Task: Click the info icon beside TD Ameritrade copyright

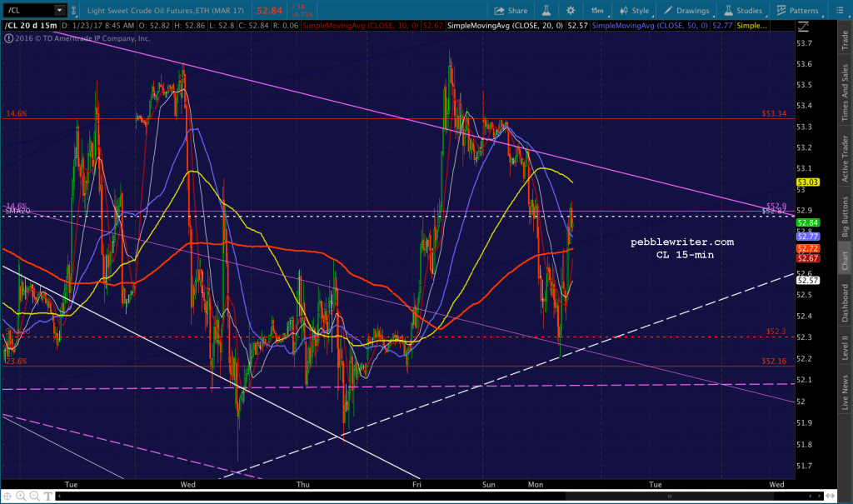Action: click(x=8, y=38)
